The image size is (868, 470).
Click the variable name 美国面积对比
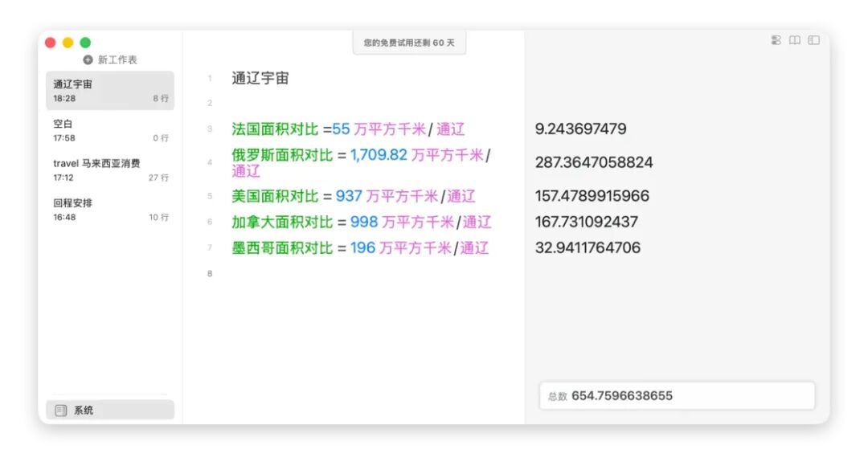275,196
